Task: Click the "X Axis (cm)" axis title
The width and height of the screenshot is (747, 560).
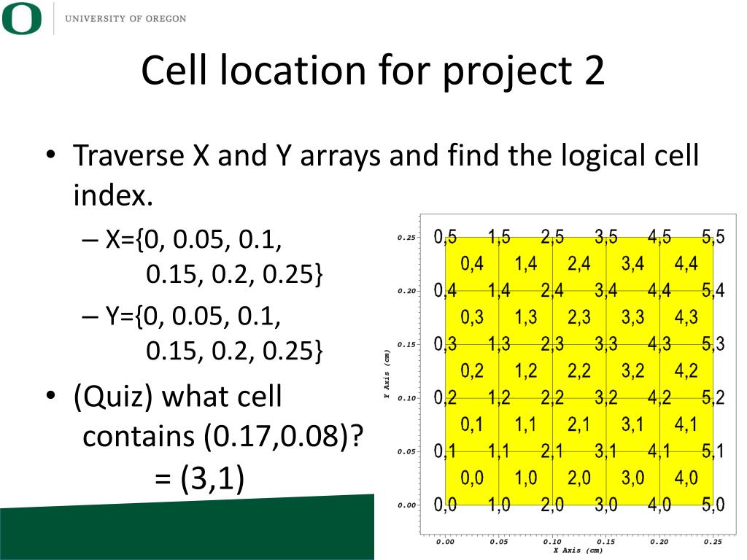Action: click(x=578, y=551)
